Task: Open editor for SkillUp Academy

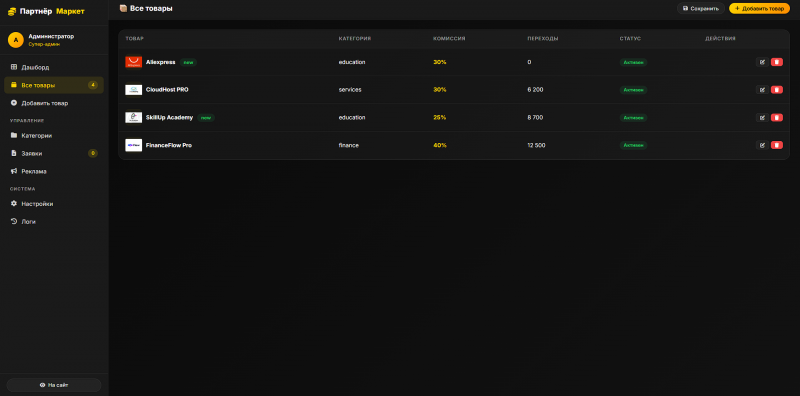Action: 762,117
